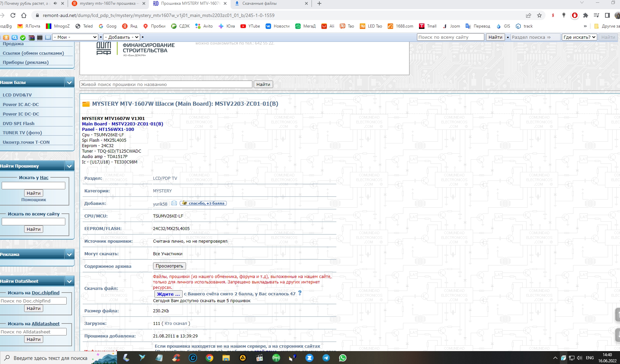Expand the "Где искать?" dropdown

click(579, 37)
